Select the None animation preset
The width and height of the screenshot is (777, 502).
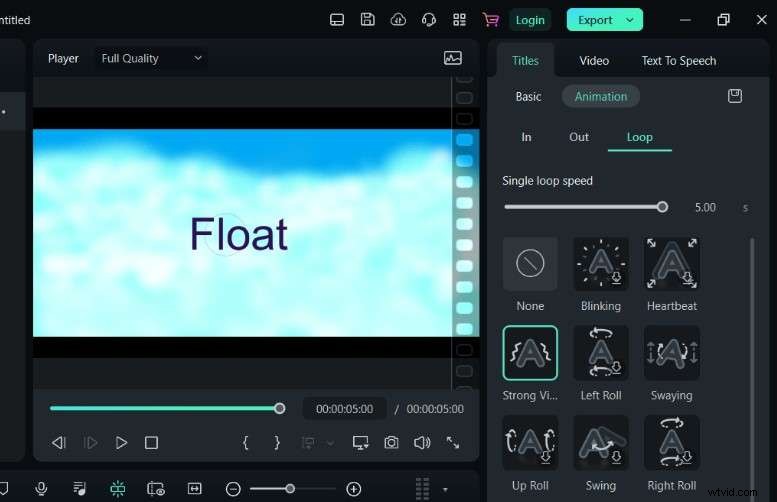(x=530, y=264)
